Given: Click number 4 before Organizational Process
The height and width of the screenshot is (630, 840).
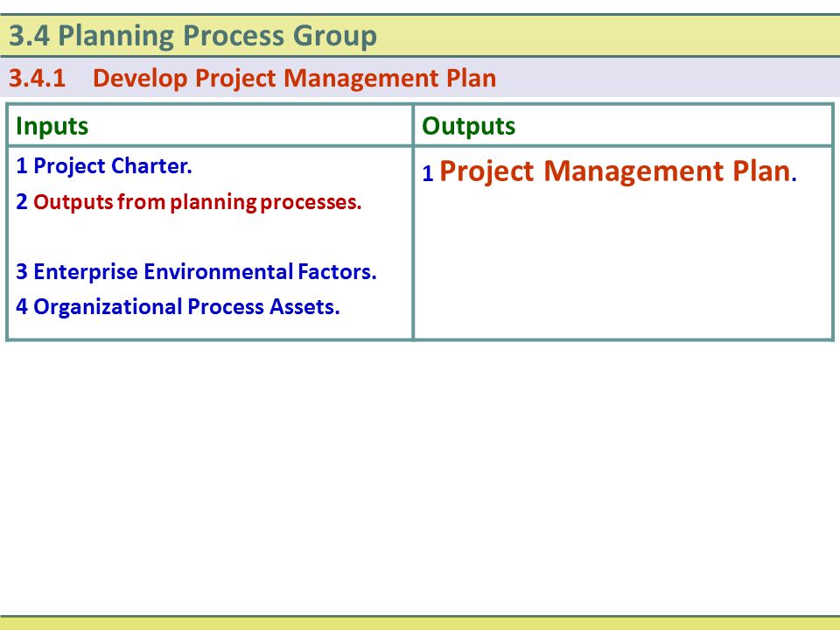Looking at the screenshot, I should tap(21, 307).
